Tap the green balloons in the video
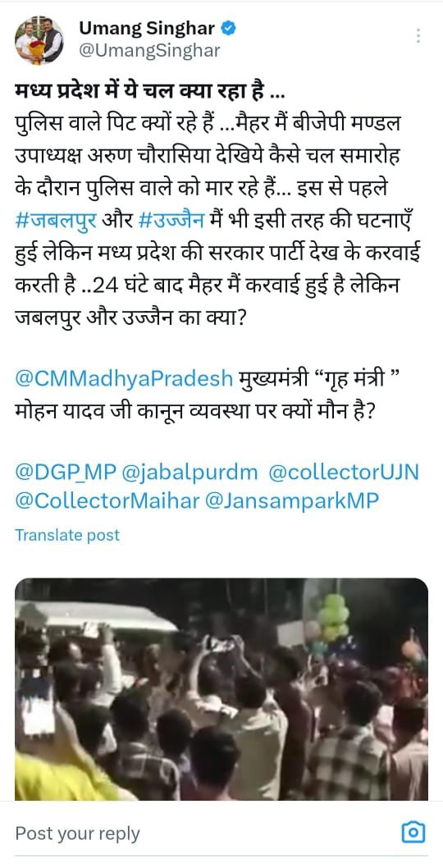443x868 pixels. [x=333, y=614]
